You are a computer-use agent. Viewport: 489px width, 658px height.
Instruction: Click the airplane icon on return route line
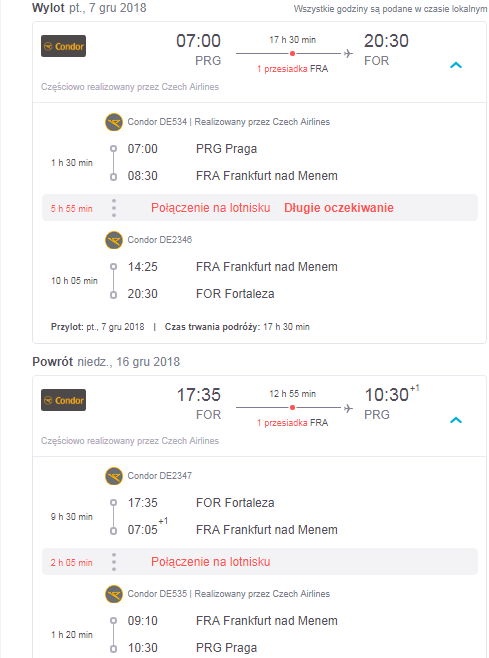pos(348,408)
